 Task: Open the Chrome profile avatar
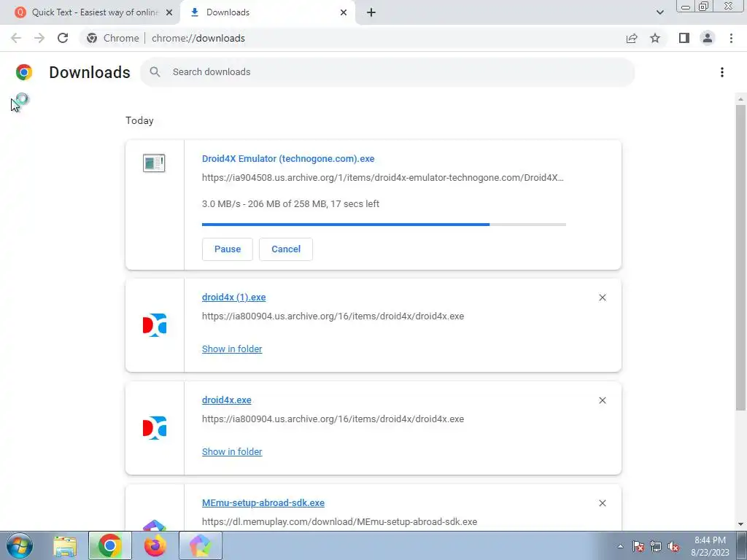[x=708, y=38]
